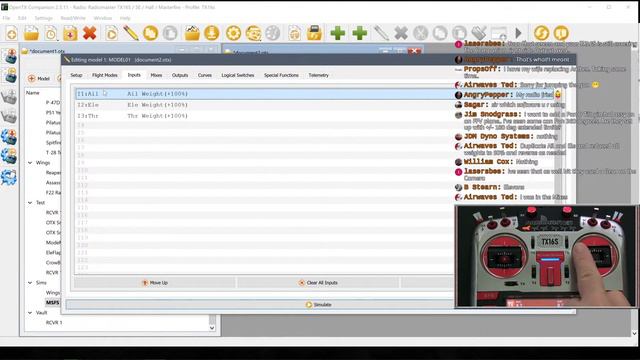Open the Edit menu

22,18
